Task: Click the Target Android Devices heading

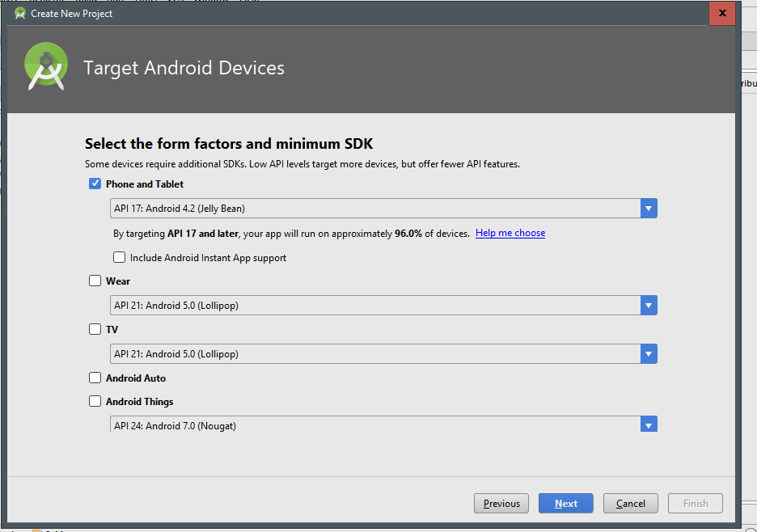Action: (x=184, y=68)
